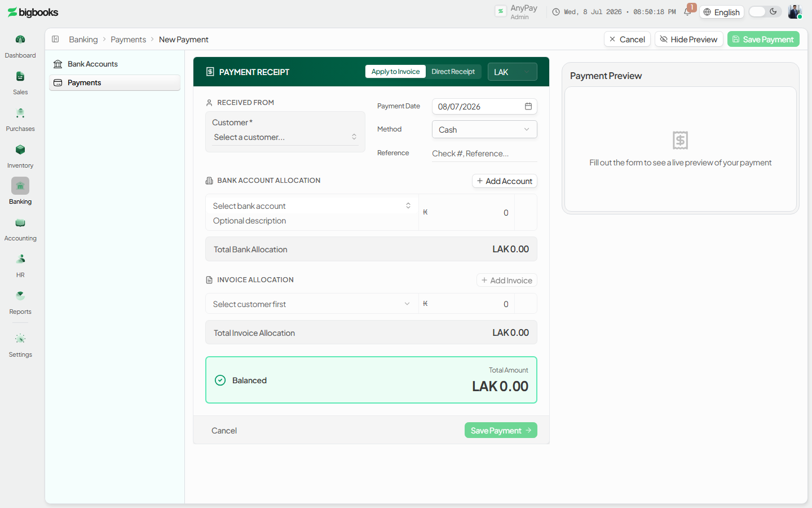The width and height of the screenshot is (812, 508).
Task: Open the Settings gear icon
Action: (x=20, y=339)
